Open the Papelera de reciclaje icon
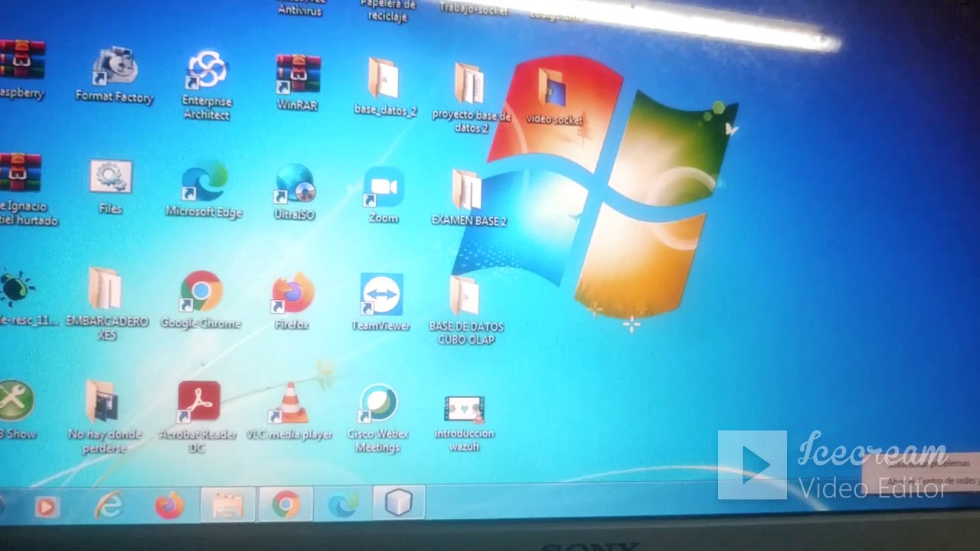Viewport: 980px width, 551px height. pyautogui.click(x=388, y=11)
